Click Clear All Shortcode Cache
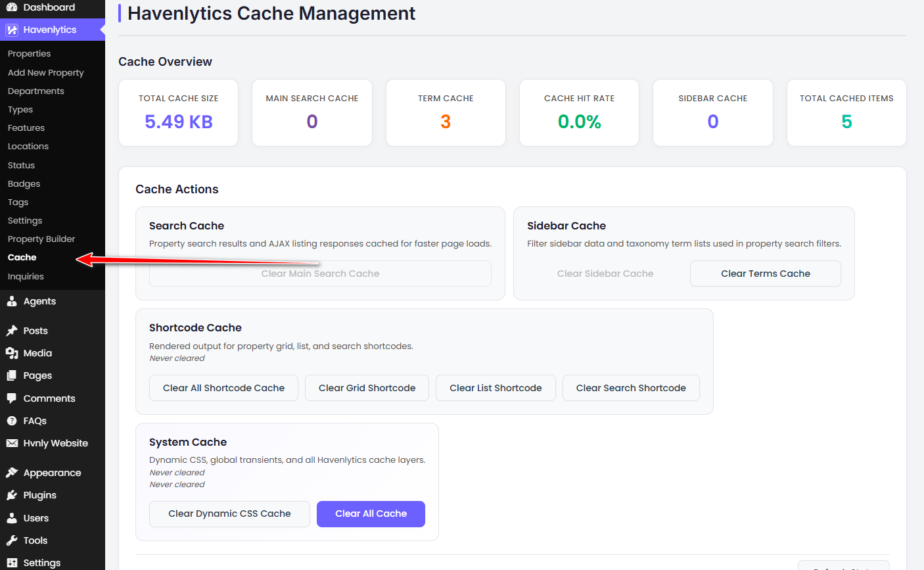Screen dimensions: 924x570 pos(223,388)
